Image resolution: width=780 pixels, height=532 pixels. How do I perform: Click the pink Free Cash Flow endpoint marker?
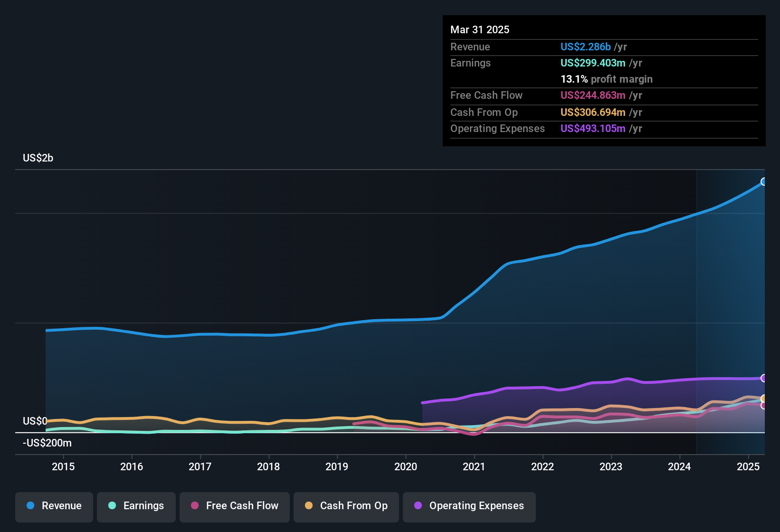pos(763,406)
